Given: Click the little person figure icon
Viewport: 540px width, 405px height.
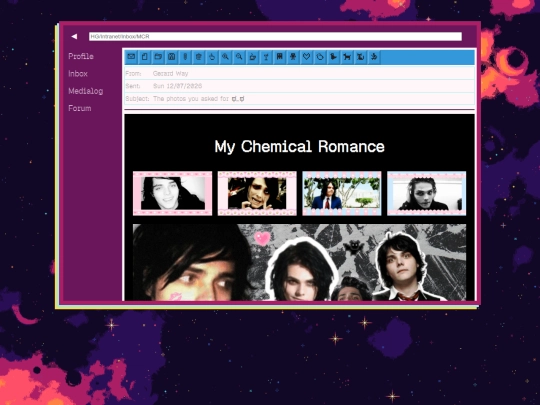Looking at the screenshot, I should [x=293, y=57].
